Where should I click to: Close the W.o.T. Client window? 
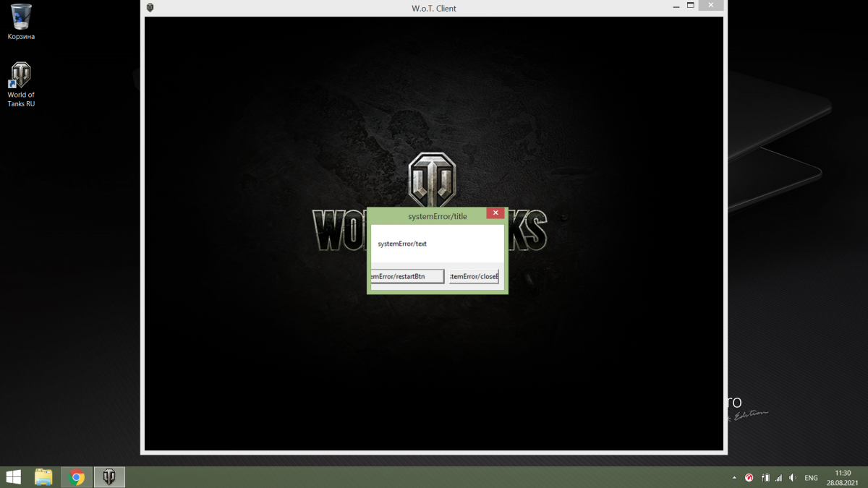click(711, 6)
